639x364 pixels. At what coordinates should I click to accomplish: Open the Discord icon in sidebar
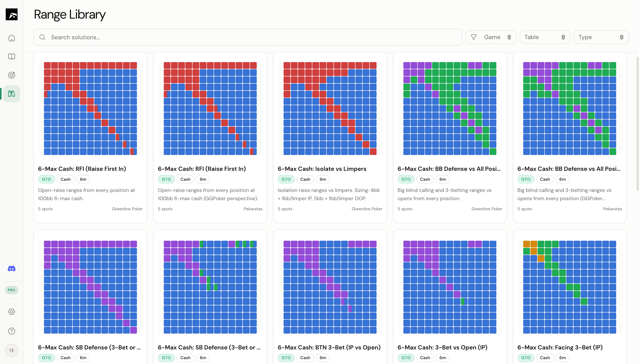[11, 268]
